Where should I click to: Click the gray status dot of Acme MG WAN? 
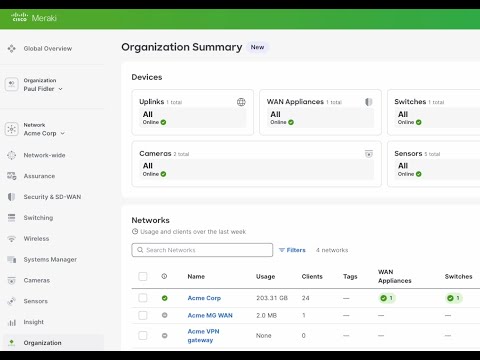165,315
